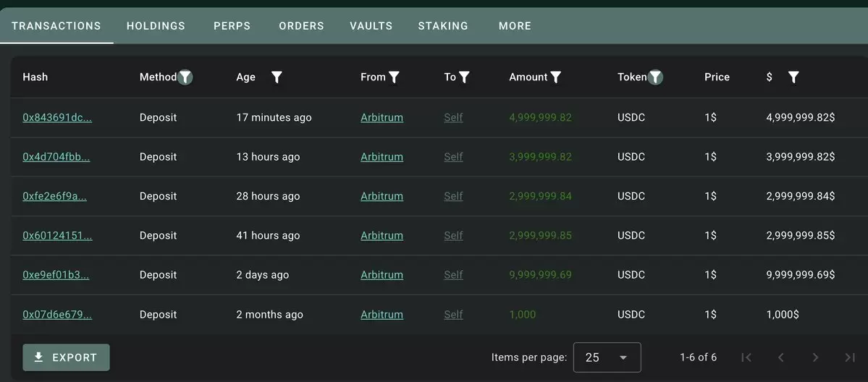Click the EXPORT button
868x382 pixels.
[66, 357]
